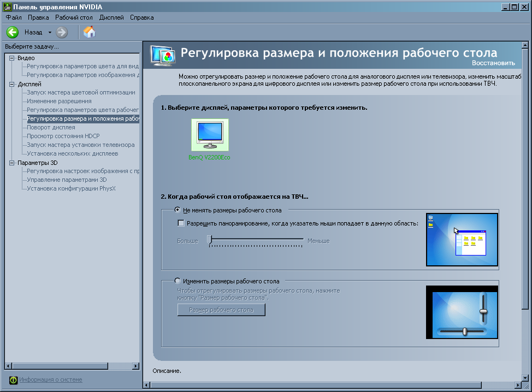Click the green Back arrow icon
532x392 pixels.
tap(13, 32)
